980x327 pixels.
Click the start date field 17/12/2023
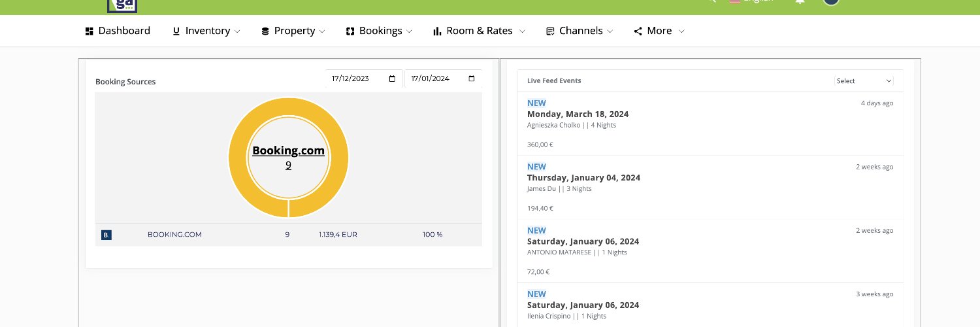click(365, 78)
